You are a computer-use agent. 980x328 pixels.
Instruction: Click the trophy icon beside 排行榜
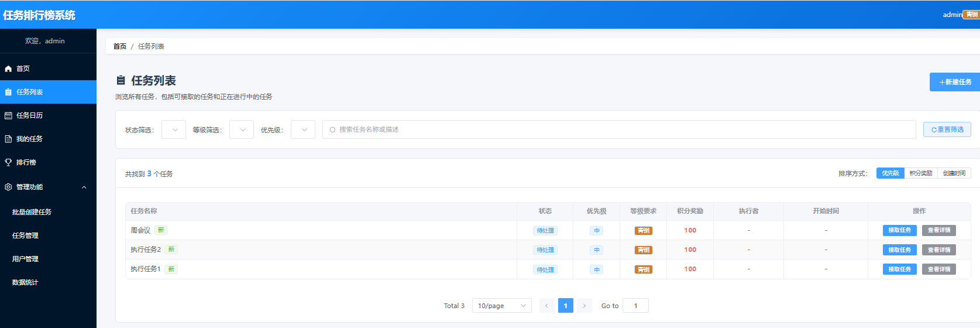(x=8, y=162)
